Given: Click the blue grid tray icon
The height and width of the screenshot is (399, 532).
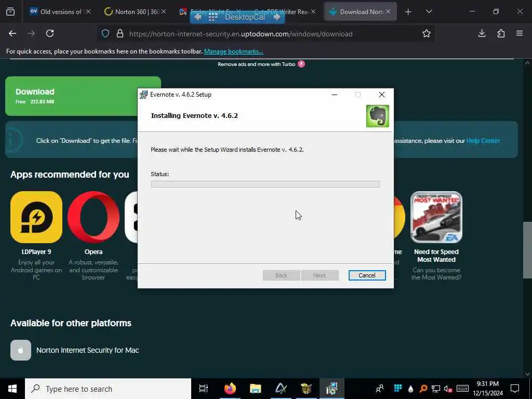Looking at the screenshot, I should pyautogui.click(x=397, y=388).
